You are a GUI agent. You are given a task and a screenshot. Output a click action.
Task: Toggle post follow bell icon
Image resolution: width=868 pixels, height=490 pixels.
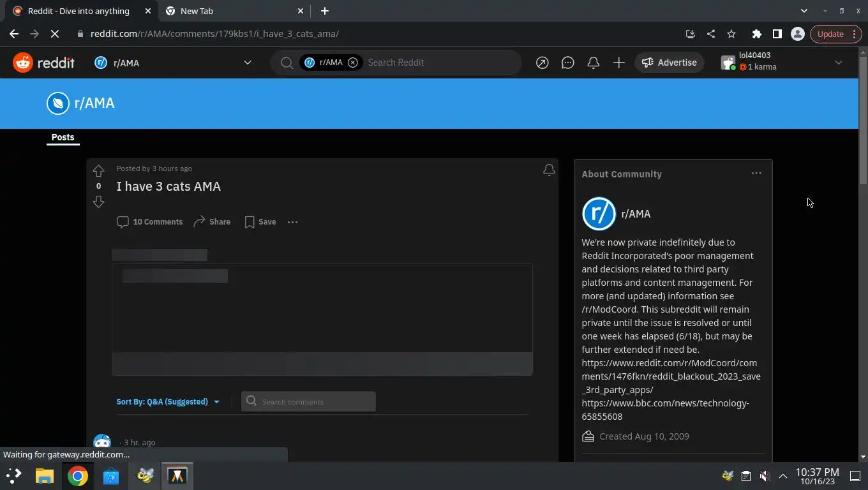(549, 170)
